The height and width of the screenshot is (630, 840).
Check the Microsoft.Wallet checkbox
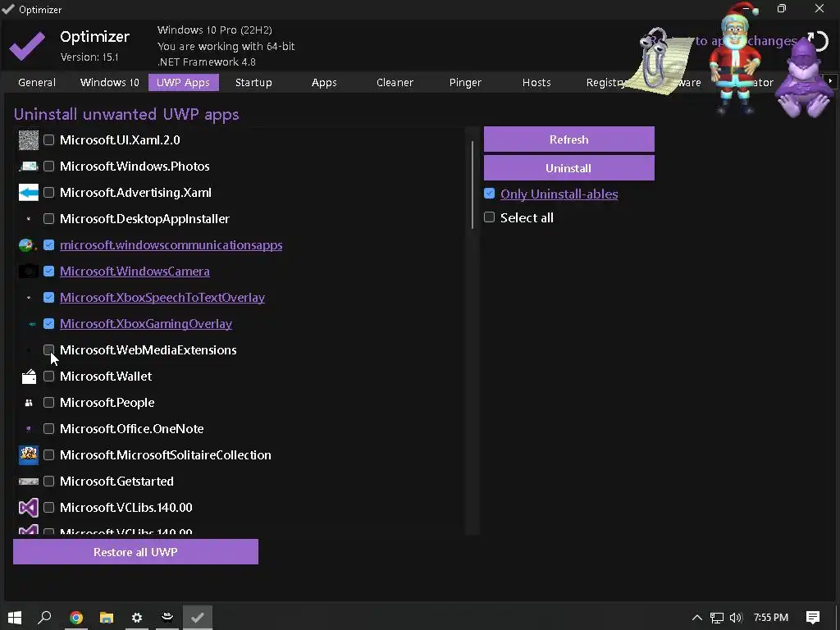click(48, 376)
